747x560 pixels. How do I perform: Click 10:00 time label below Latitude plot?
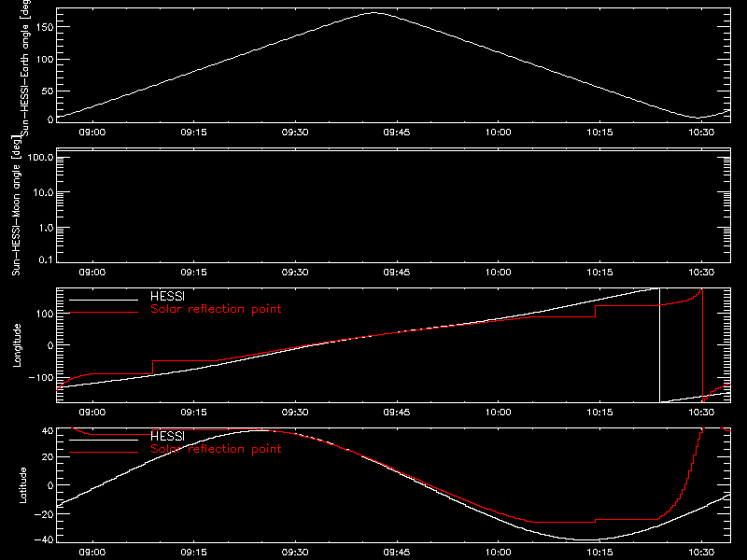[x=499, y=553]
